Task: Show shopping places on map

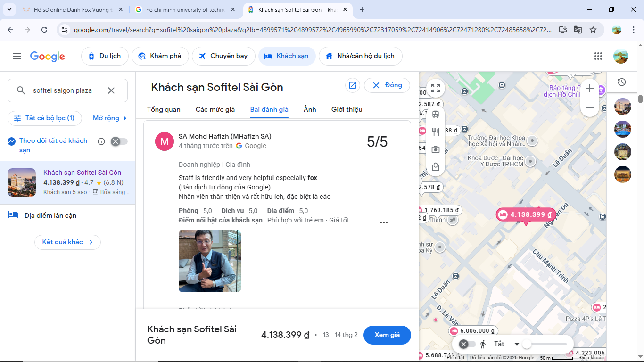Action: (435, 167)
